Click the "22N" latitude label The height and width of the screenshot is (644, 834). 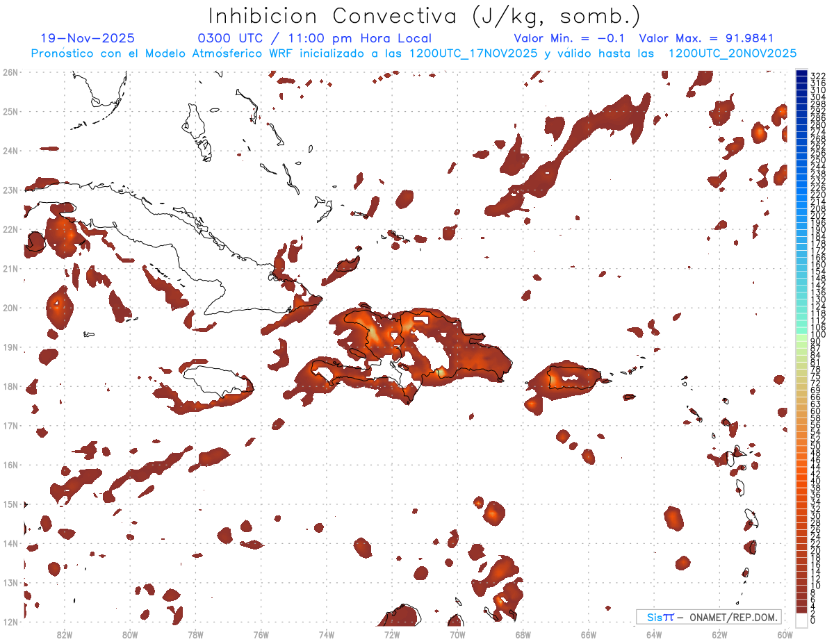pos(10,229)
